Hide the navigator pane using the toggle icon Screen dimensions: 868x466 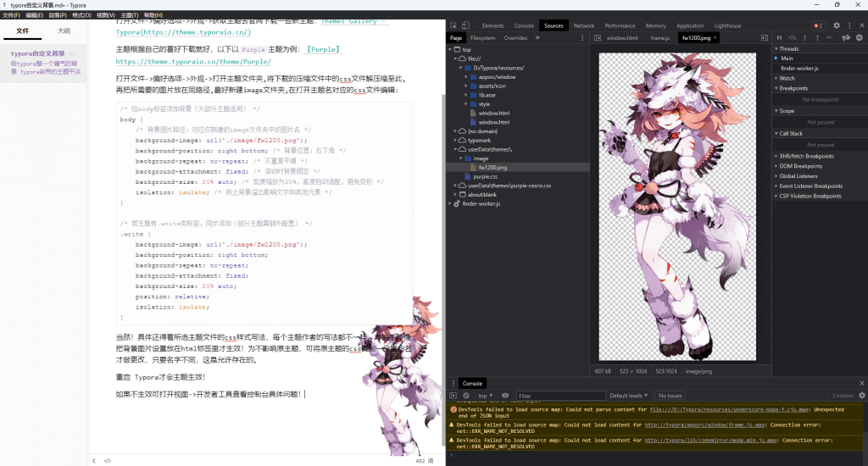[x=598, y=38]
